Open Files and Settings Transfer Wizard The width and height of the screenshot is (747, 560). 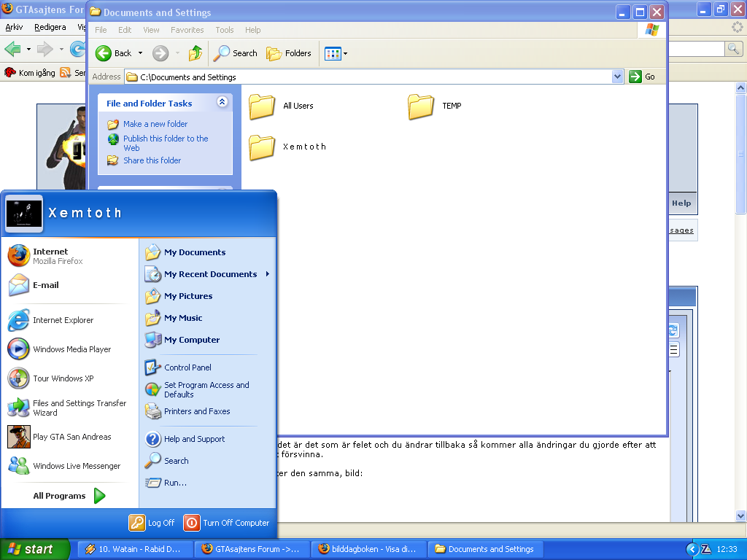pos(69,408)
